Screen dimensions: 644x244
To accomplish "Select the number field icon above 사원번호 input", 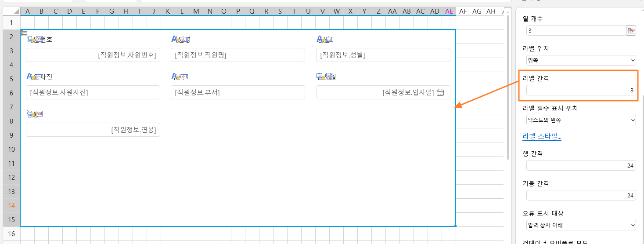I will [35, 40].
